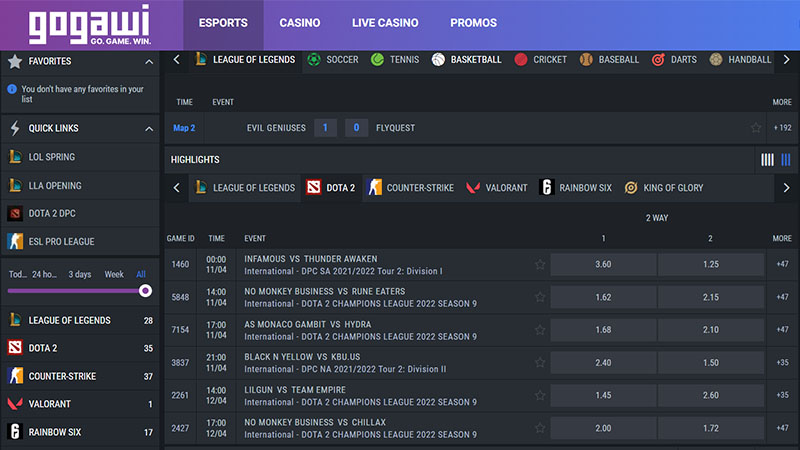Filter events to 3 days
Image resolution: width=800 pixels, height=450 pixels.
80,274
